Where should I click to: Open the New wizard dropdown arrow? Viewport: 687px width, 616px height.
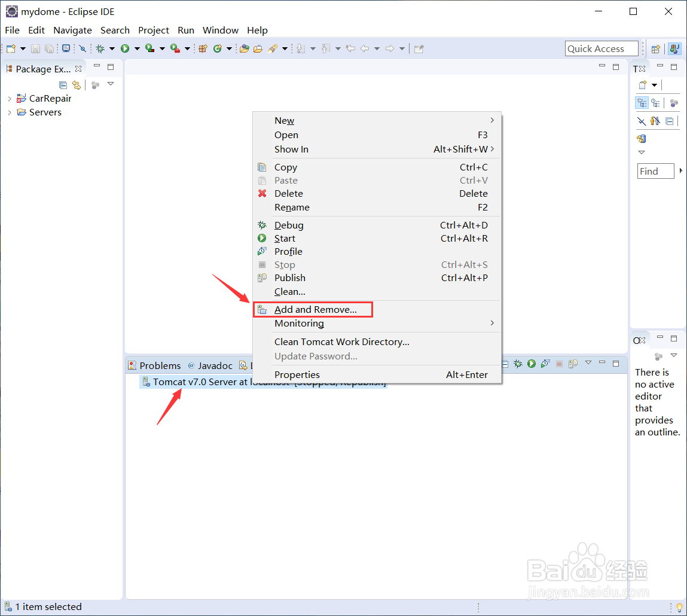click(x=23, y=48)
